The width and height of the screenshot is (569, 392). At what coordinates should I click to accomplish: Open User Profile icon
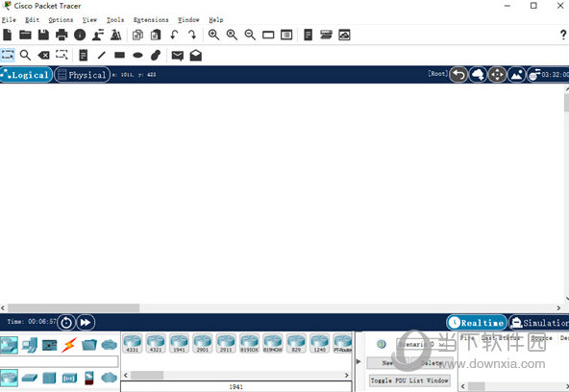click(x=98, y=35)
